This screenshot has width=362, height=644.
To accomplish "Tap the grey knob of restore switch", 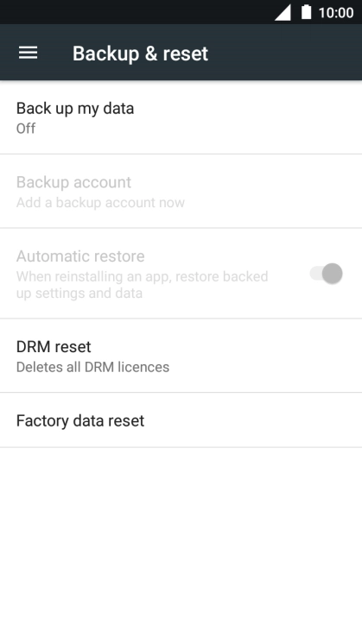I will [333, 274].
